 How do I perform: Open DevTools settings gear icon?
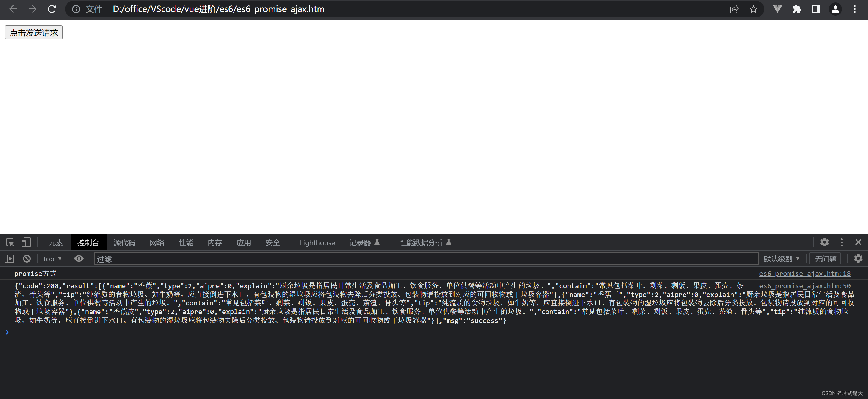(x=824, y=242)
